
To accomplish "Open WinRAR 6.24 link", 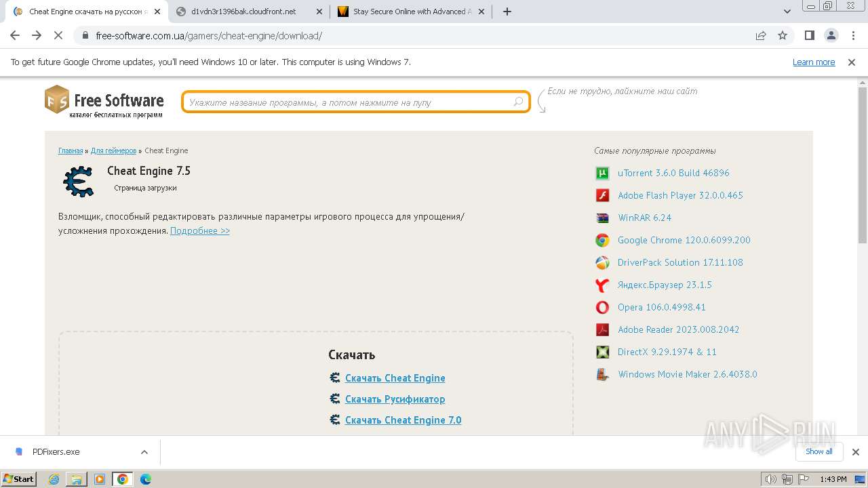I will pyautogui.click(x=644, y=218).
